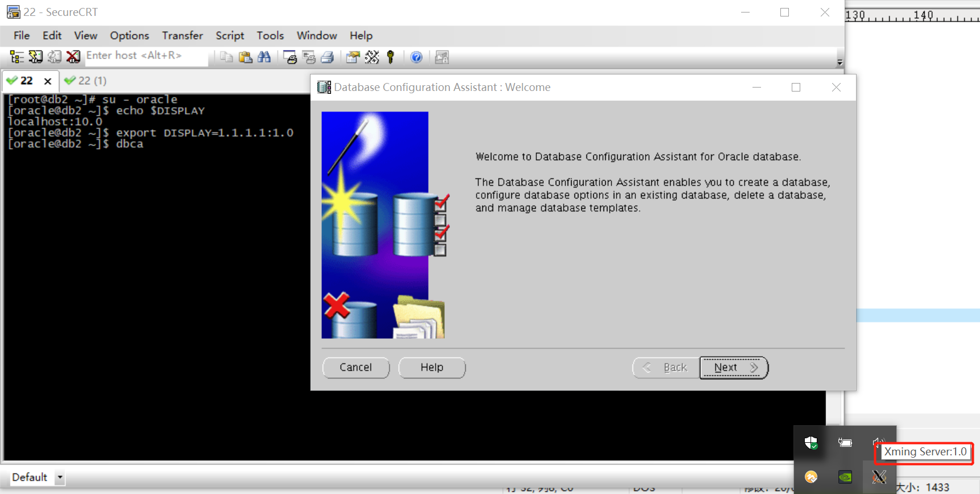This screenshot has height=494, width=980.
Task: Open the Help menu in the menu bar
Action: (x=361, y=35)
